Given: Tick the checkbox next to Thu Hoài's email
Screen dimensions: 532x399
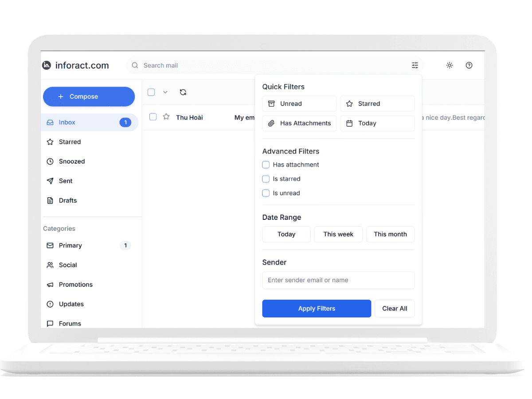Looking at the screenshot, I should coord(153,117).
